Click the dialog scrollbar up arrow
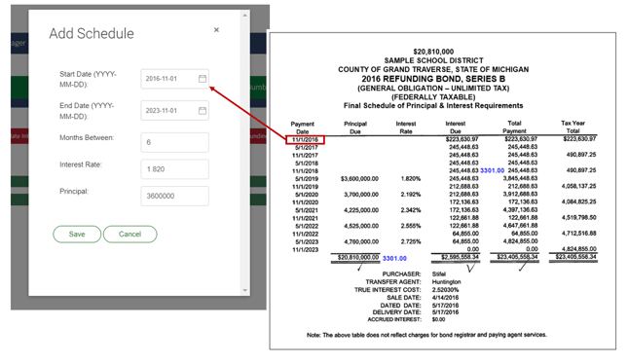Image resolution: width=628 pixels, height=364 pixels. (244, 16)
